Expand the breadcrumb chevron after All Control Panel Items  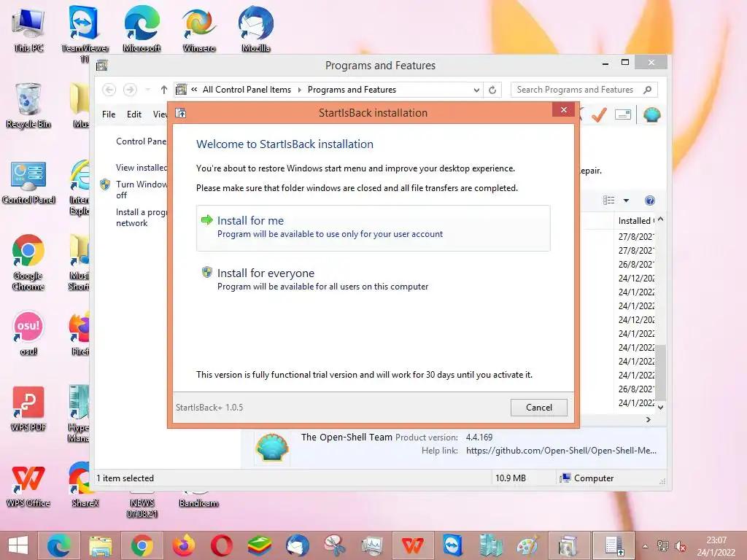[299, 90]
